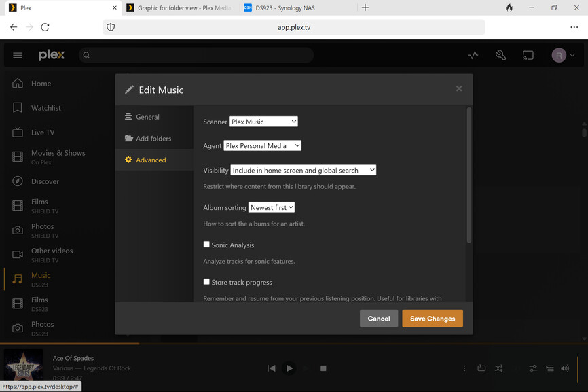Go back in the browser
The width and height of the screenshot is (588, 392).
click(14, 27)
